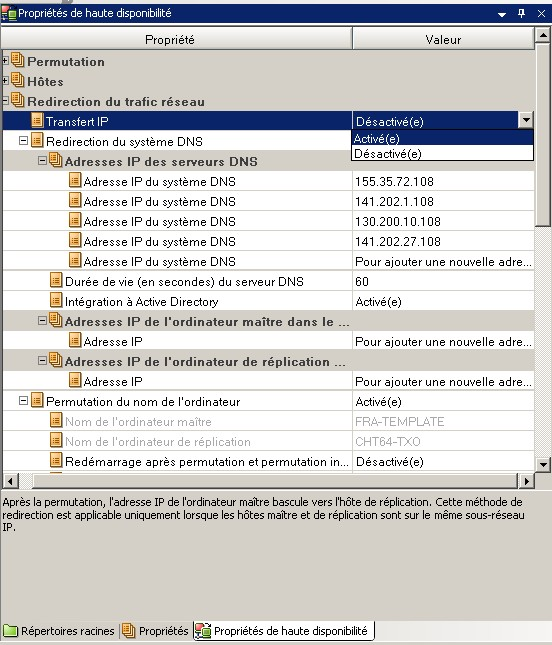
Task: Select the value 155.35.72.108
Action: (443, 181)
